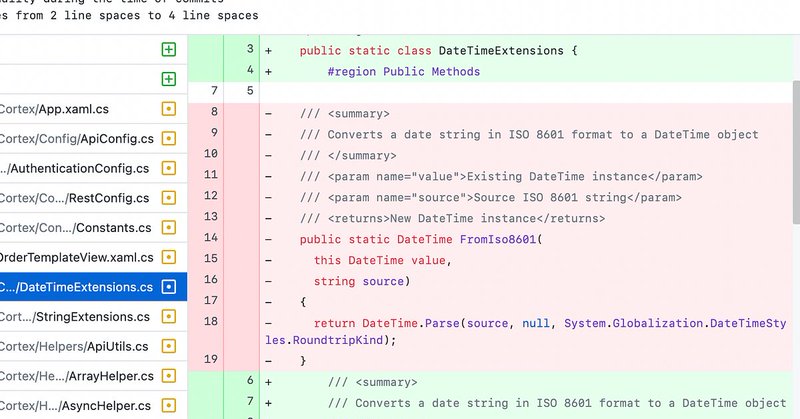Click old line number 14
This screenshot has width=800, height=419.
(x=211, y=237)
